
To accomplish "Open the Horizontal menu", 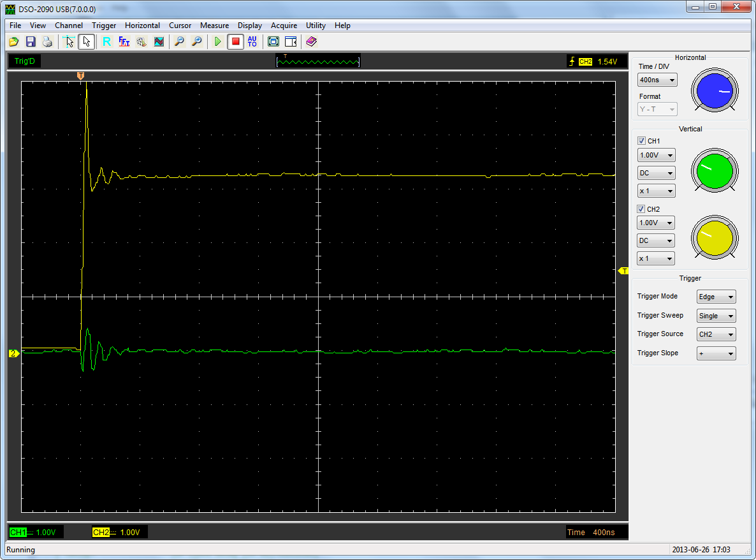I will (x=142, y=26).
